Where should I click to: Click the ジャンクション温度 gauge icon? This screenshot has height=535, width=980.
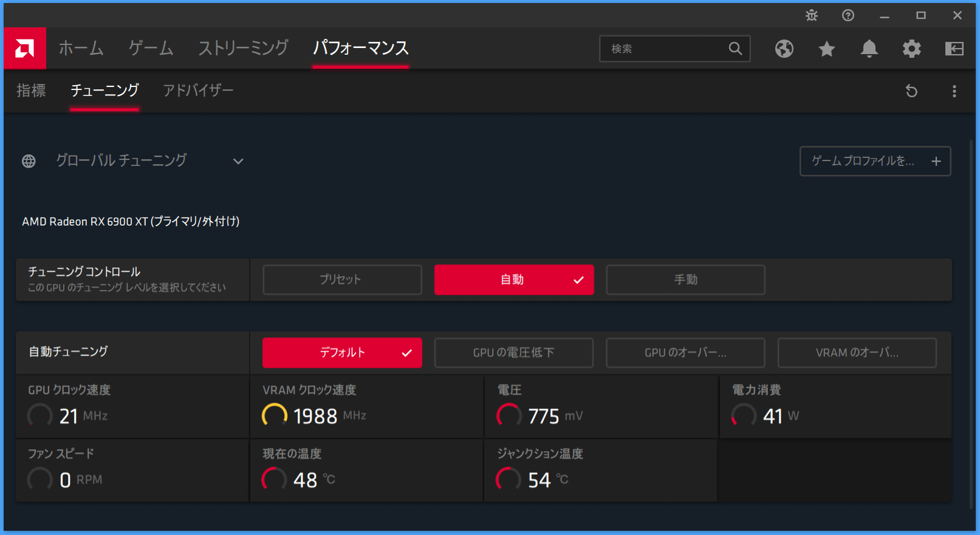(x=509, y=480)
